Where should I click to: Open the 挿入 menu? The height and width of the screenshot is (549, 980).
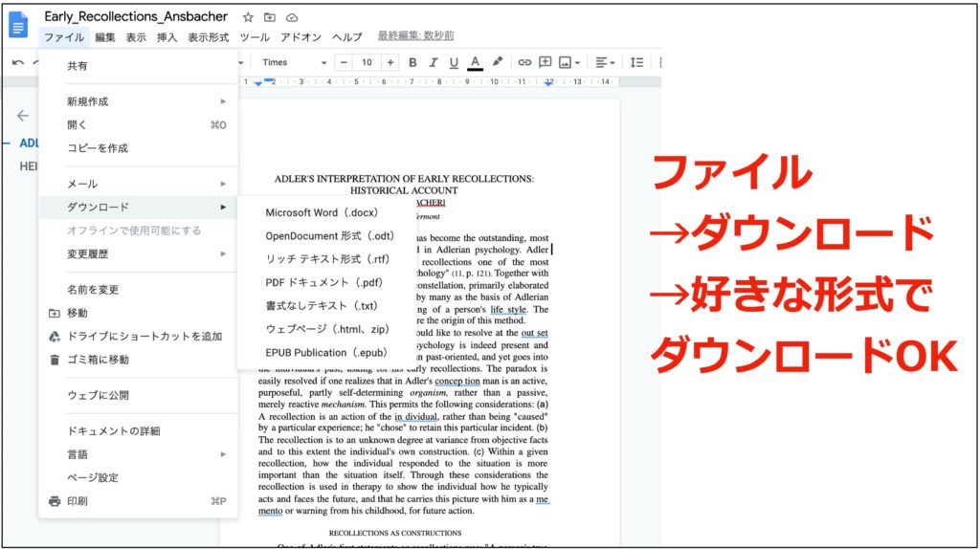tap(167, 37)
